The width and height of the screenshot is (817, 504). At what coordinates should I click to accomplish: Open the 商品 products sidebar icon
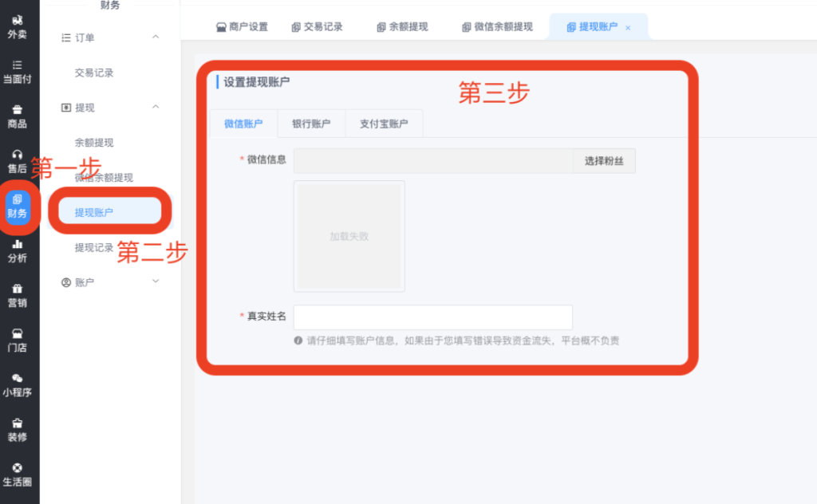[x=18, y=116]
